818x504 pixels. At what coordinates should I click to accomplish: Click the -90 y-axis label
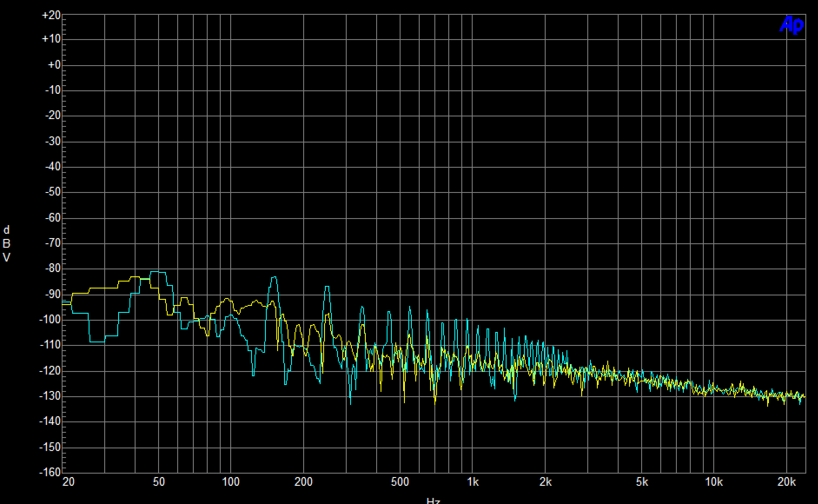(53, 294)
